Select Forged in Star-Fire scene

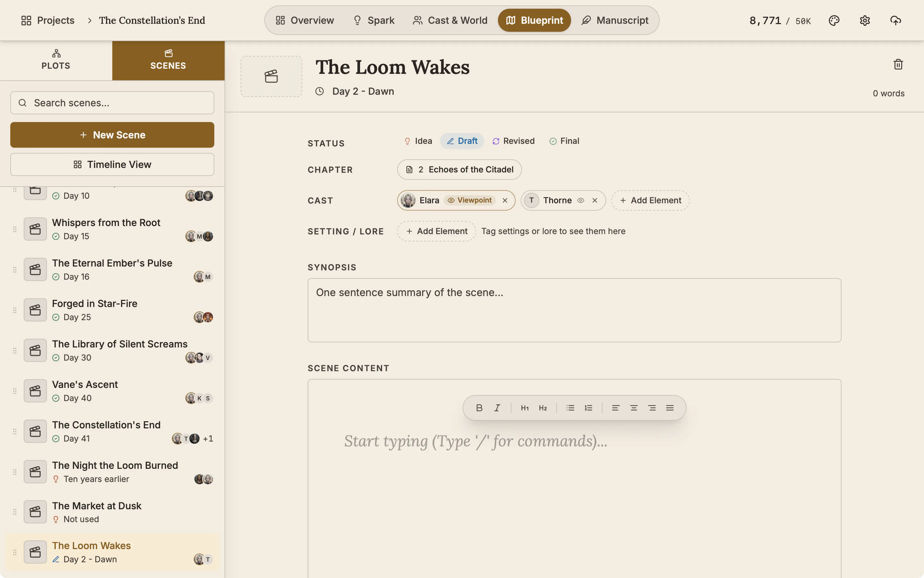pyautogui.click(x=112, y=310)
